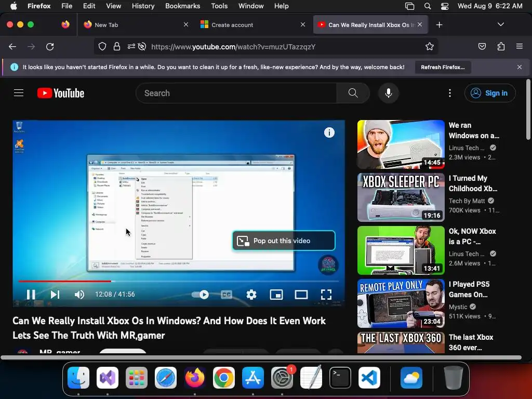Enter fullscreen mode

pyautogui.click(x=326, y=295)
